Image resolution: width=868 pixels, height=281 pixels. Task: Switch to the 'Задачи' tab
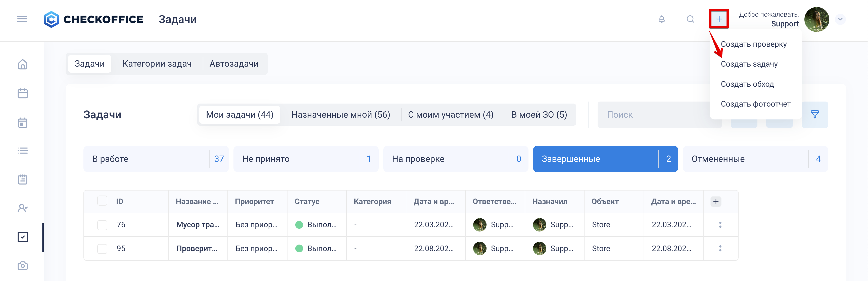tap(90, 64)
